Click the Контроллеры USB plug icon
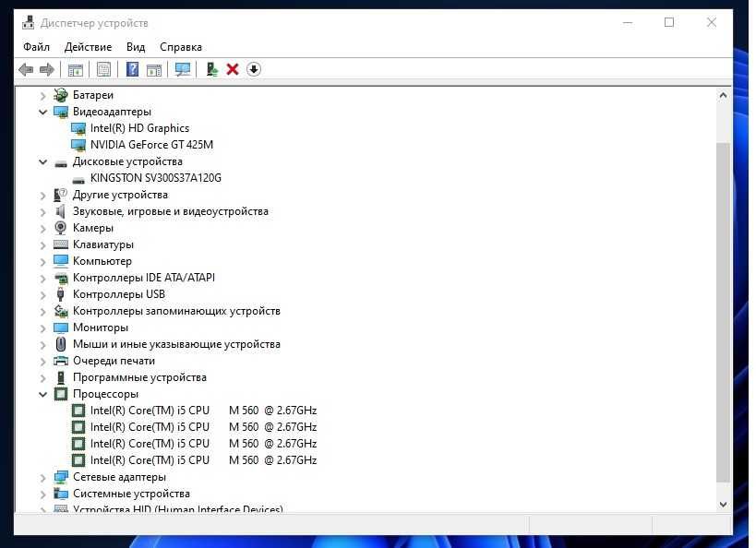 (x=61, y=294)
